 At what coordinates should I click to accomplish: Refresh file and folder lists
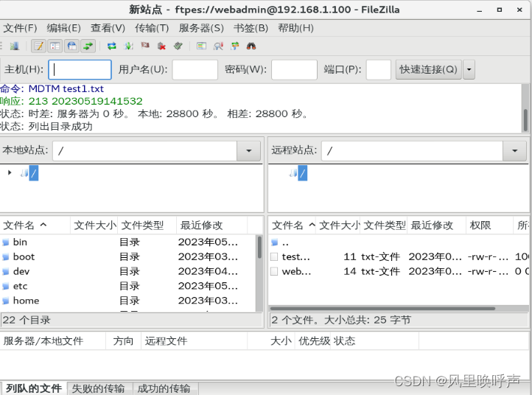click(x=111, y=46)
